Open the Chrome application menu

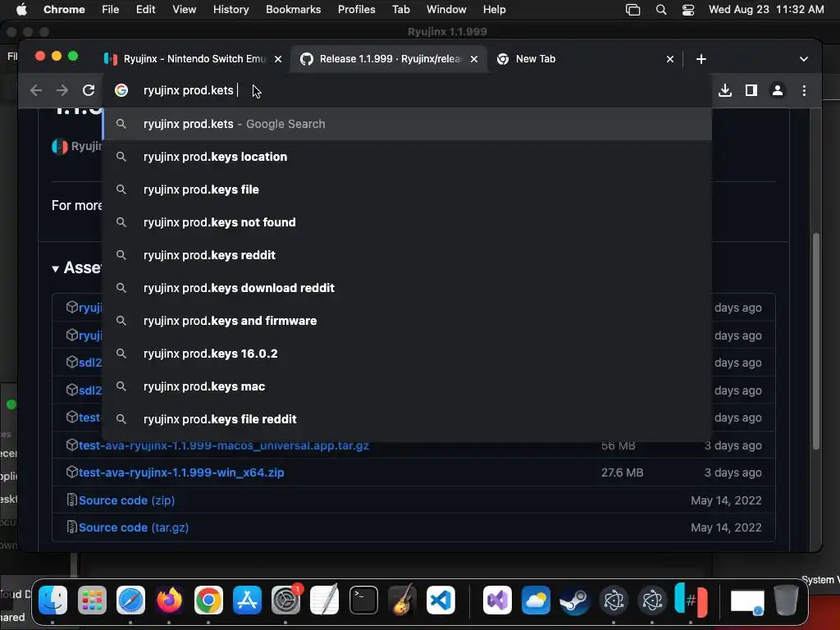point(64,9)
